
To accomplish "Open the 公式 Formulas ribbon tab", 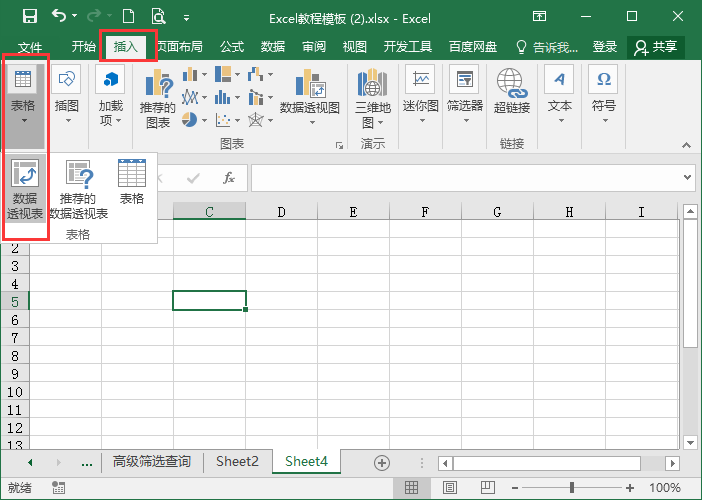I will pyautogui.click(x=231, y=46).
